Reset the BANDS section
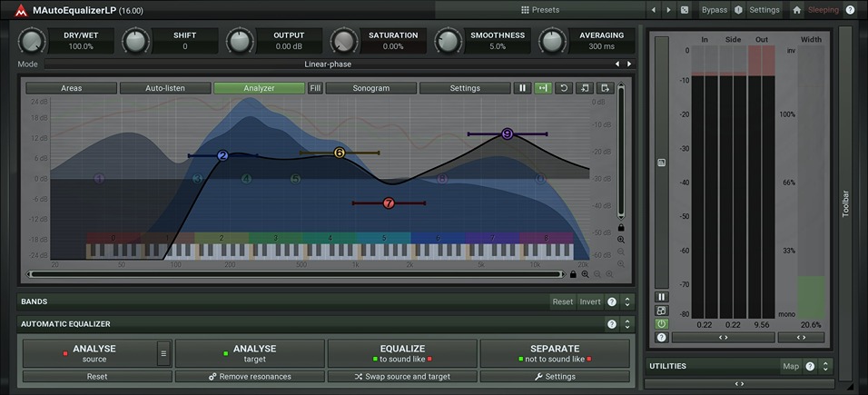The image size is (868, 395). 562,302
